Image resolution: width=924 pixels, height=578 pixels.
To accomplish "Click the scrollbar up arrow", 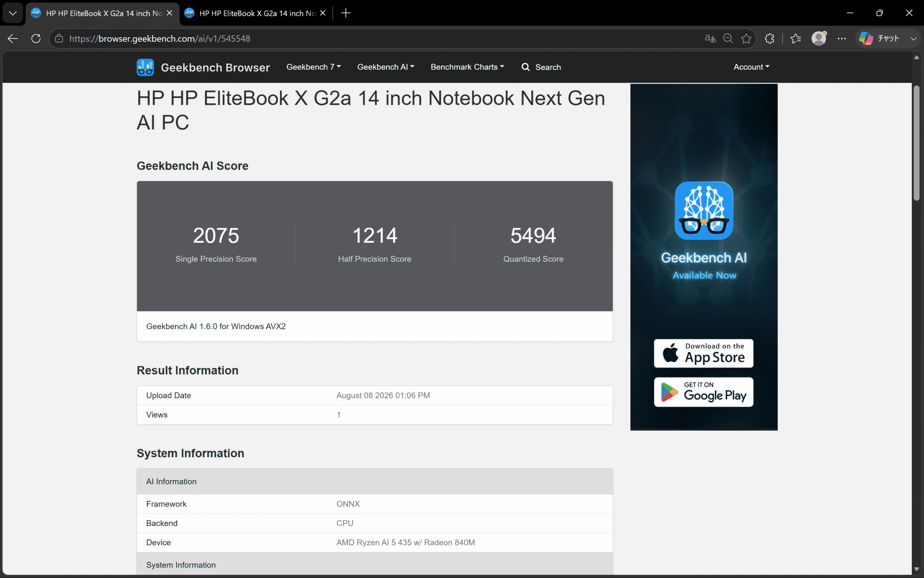I will point(916,57).
